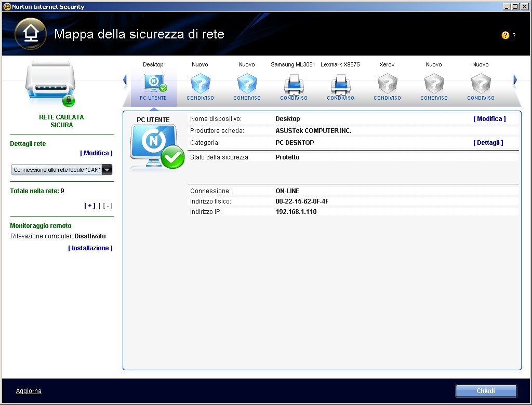
Task: Click CONDIVISO label under Samsung ML3051
Action: pyautogui.click(x=294, y=98)
